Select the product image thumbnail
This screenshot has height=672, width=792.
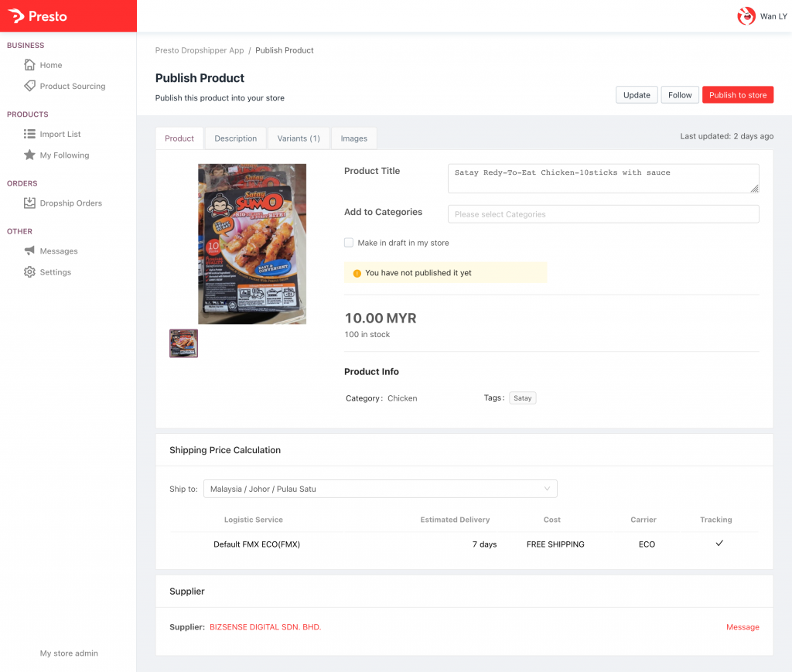(183, 343)
